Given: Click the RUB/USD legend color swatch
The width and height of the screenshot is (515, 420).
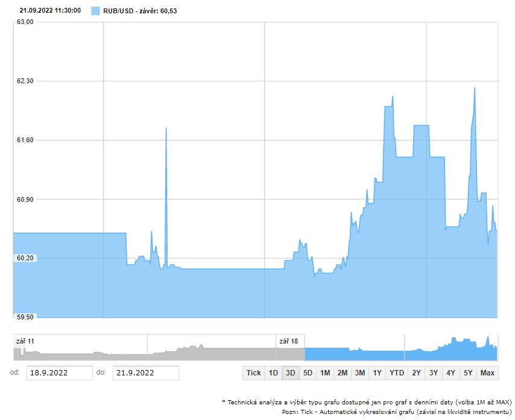Looking at the screenshot, I should pos(95,11).
